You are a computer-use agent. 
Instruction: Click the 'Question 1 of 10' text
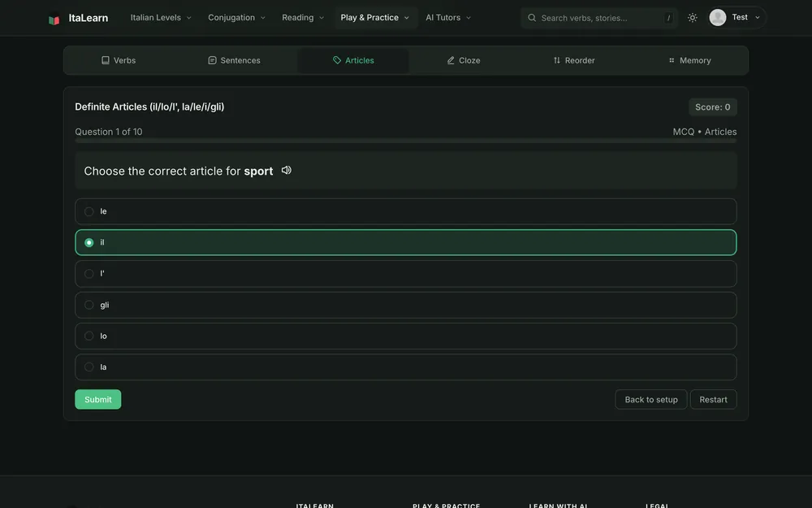109,132
